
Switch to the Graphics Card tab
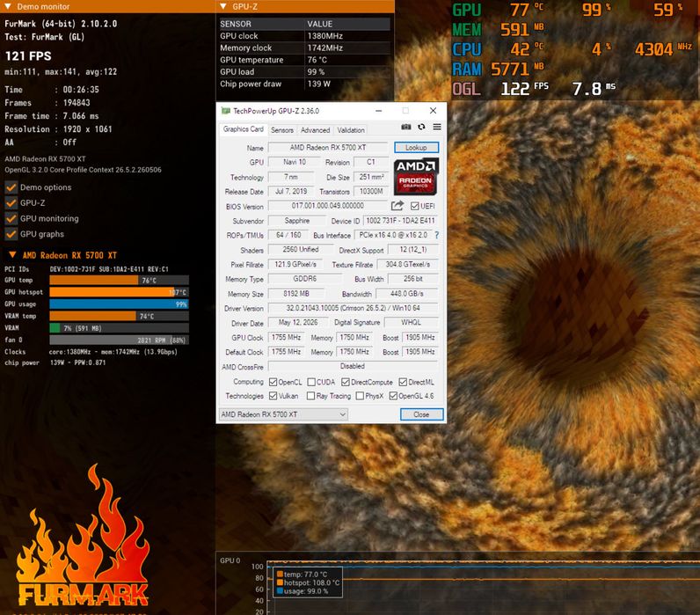tap(244, 129)
